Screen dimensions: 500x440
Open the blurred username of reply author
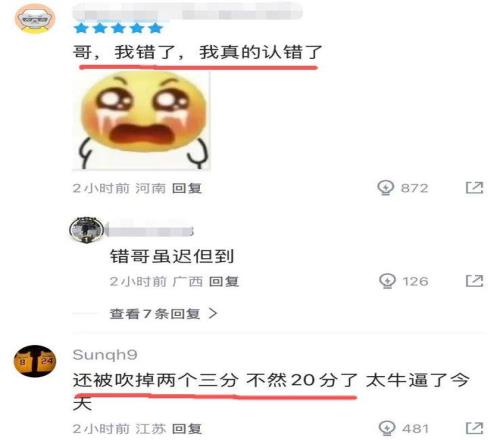pyautogui.click(x=150, y=231)
